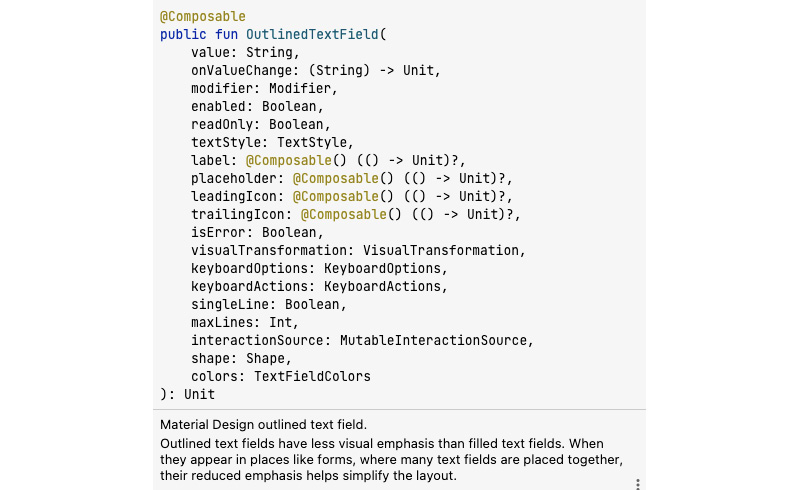Open the three-dot more options icon
799x490 pixels.
click(637, 484)
